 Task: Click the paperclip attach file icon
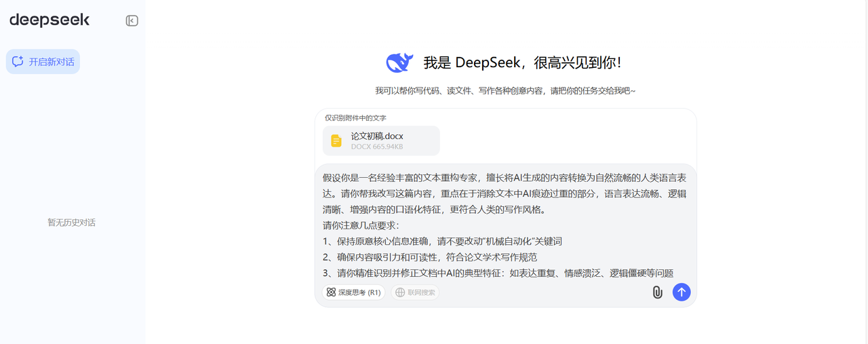[657, 292]
